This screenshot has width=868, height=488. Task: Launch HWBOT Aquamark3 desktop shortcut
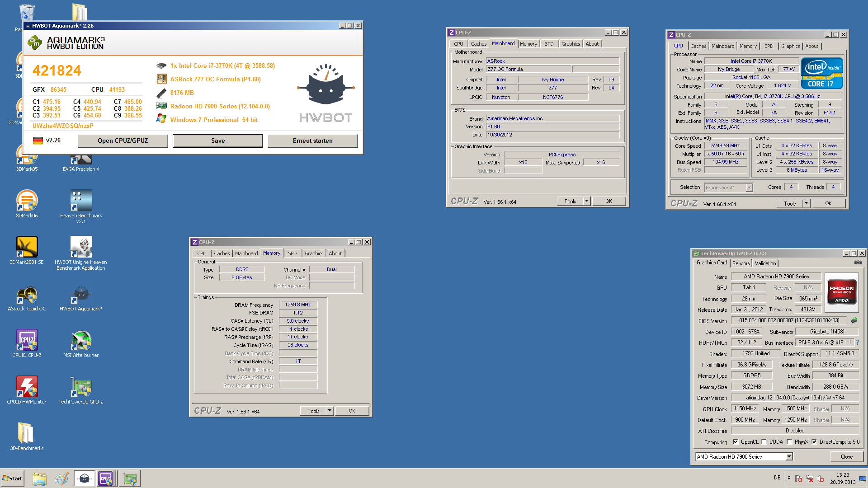[81, 299]
